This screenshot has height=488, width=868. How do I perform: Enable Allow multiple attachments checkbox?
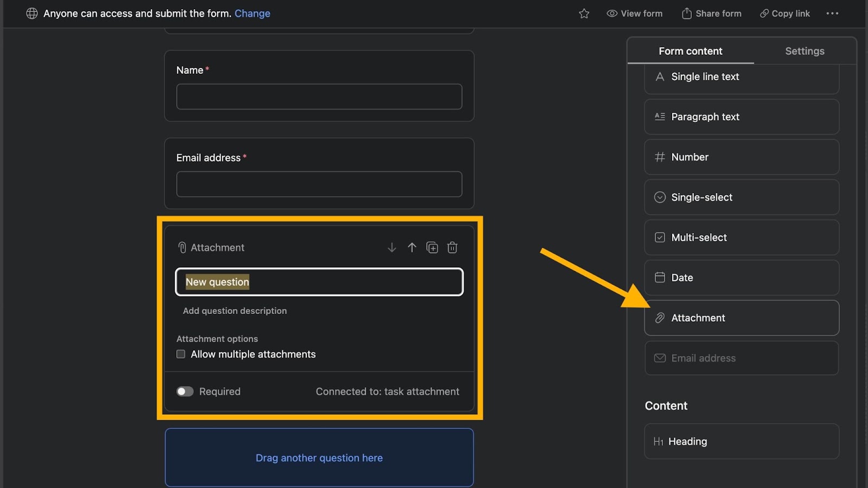click(181, 354)
